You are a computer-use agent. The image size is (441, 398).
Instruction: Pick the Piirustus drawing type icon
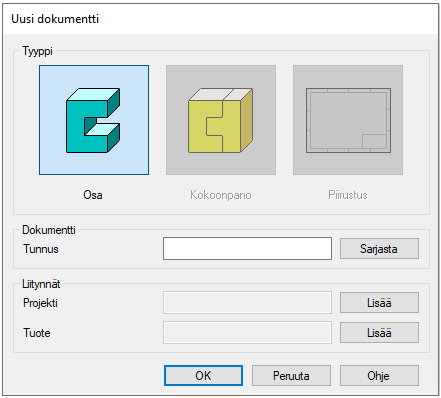pyautogui.click(x=348, y=120)
